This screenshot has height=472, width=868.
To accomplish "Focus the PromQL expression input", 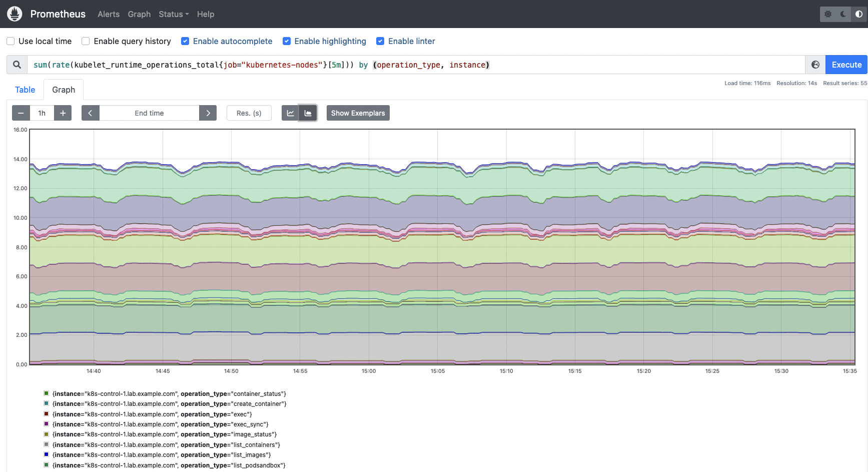I will 416,65.
